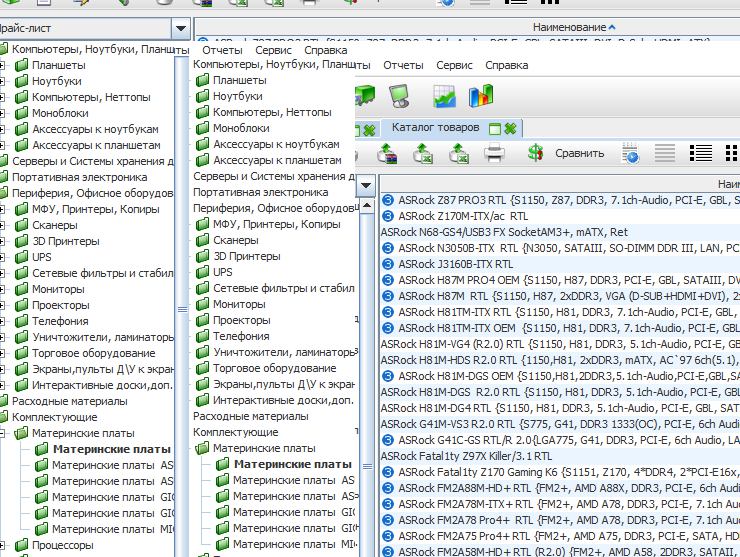Click the scroll-up arrow beside the product list

click(367, 206)
